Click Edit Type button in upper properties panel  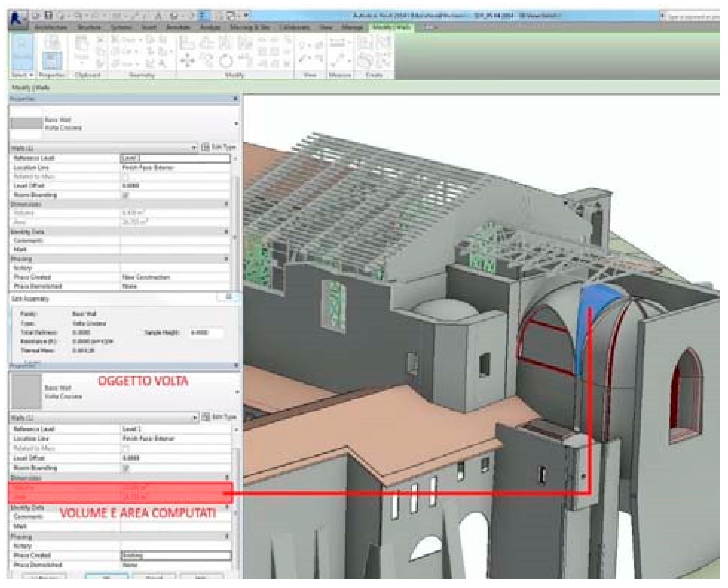pos(219,147)
